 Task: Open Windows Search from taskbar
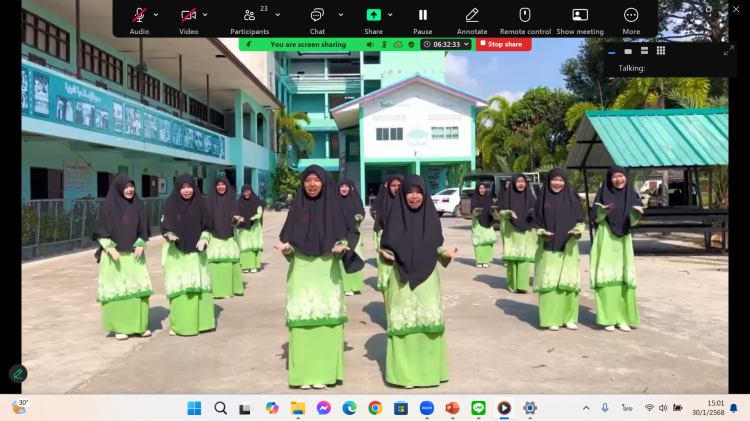[x=221, y=408]
